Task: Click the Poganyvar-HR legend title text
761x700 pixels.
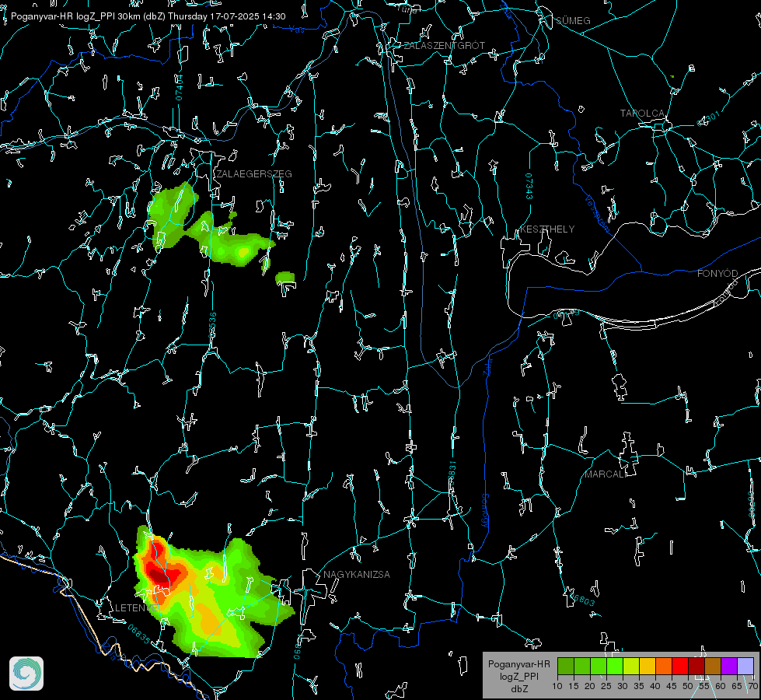Action: [518, 664]
